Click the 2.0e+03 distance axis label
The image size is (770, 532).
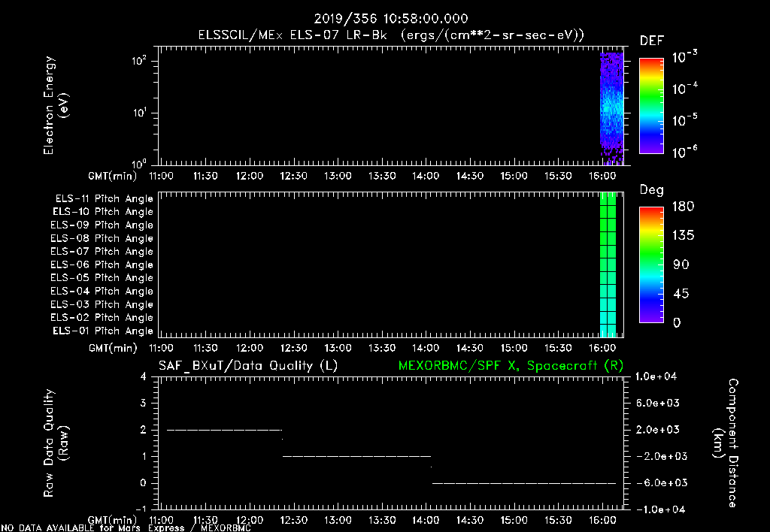click(657, 429)
